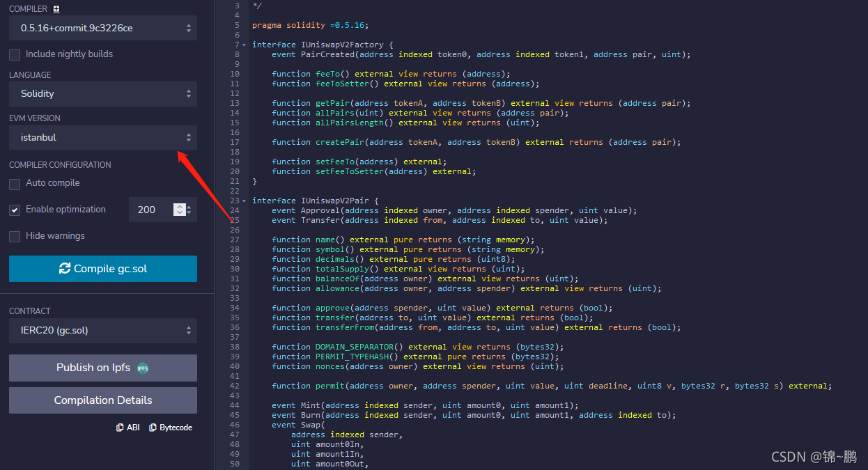This screenshot has width=868, height=470.
Task: Click the 'function feeToSetter()' line
Action: pos(405,84)
